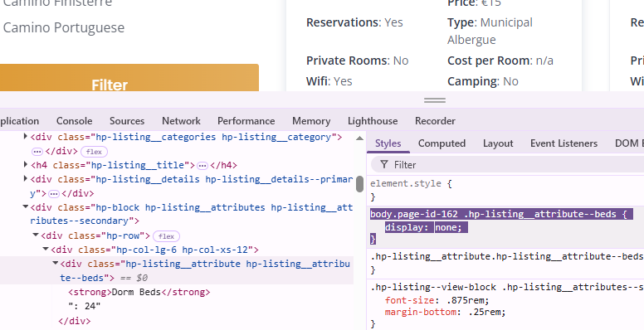Click the .hp-listing__attribute.hp-listing__attribute--beds selector
644x330 pixels.
[x=507, y=256]
